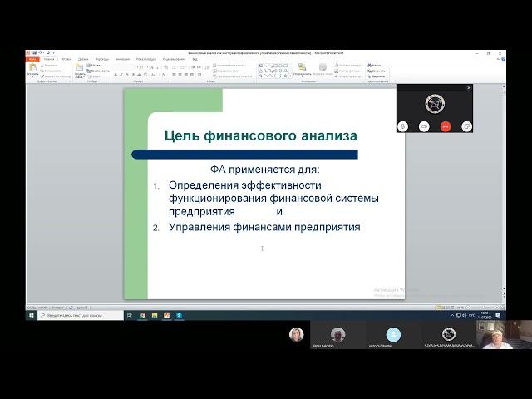Screen dimensions: 532x399
Task: Mute microphone in the call overlay
Action: (403, 126)
